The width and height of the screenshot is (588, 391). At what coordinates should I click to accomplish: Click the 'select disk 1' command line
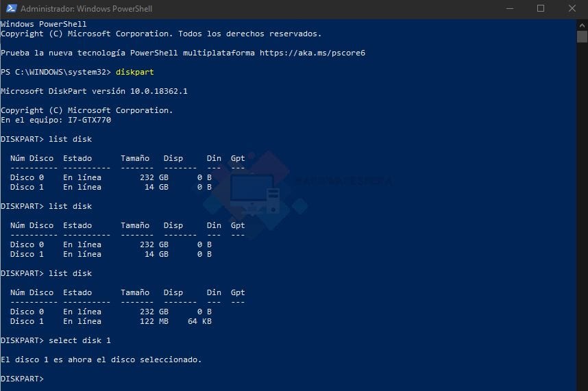[x=56, y=340]
